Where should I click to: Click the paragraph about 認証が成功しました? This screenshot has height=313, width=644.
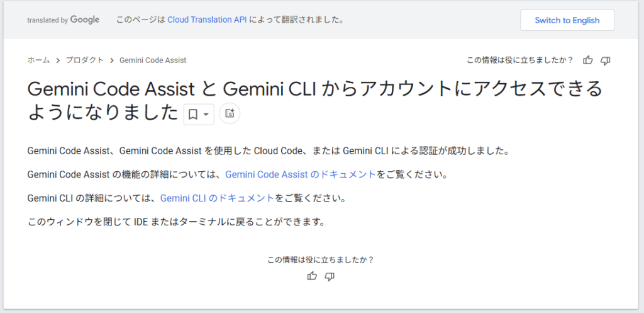tap(268, 151)
